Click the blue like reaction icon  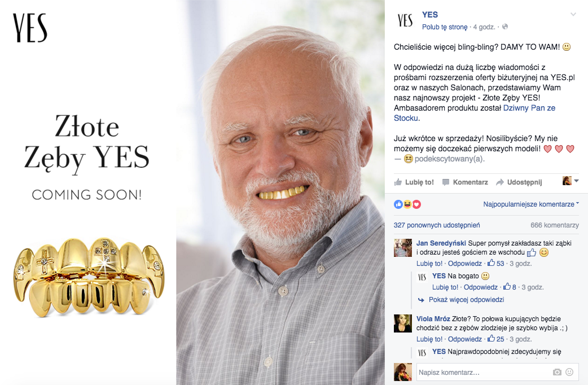coord(398,204)
